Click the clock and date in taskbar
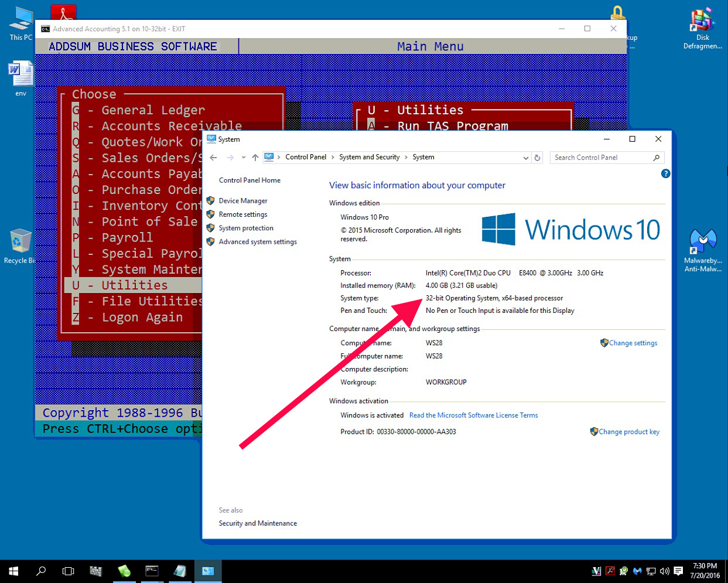 [705, 571]
